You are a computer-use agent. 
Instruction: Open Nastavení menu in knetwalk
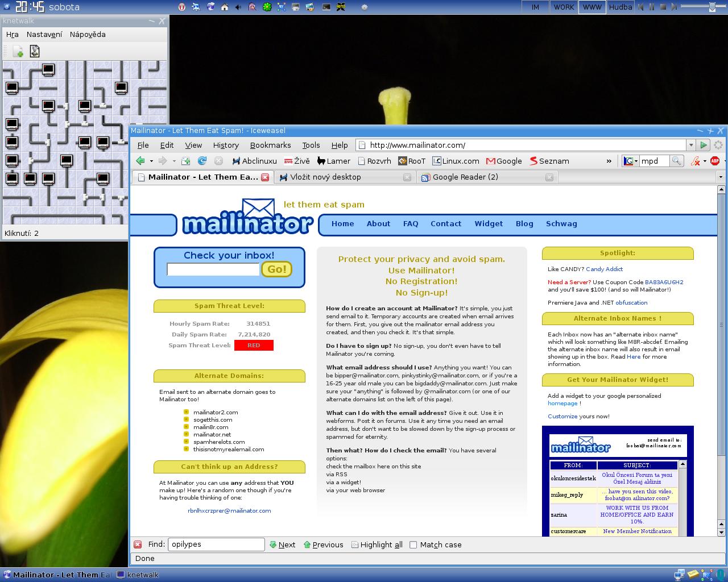44,34
